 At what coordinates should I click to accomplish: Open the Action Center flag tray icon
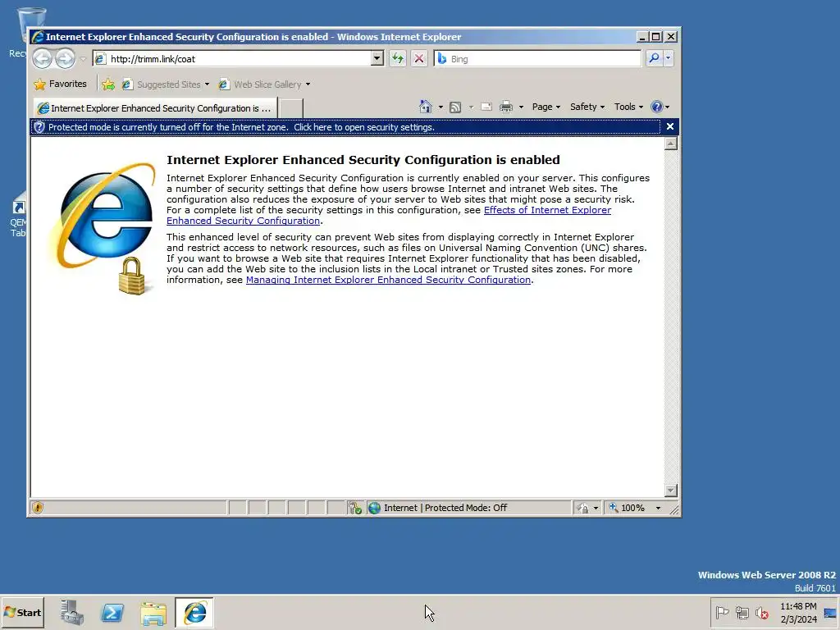coord(722,612)
